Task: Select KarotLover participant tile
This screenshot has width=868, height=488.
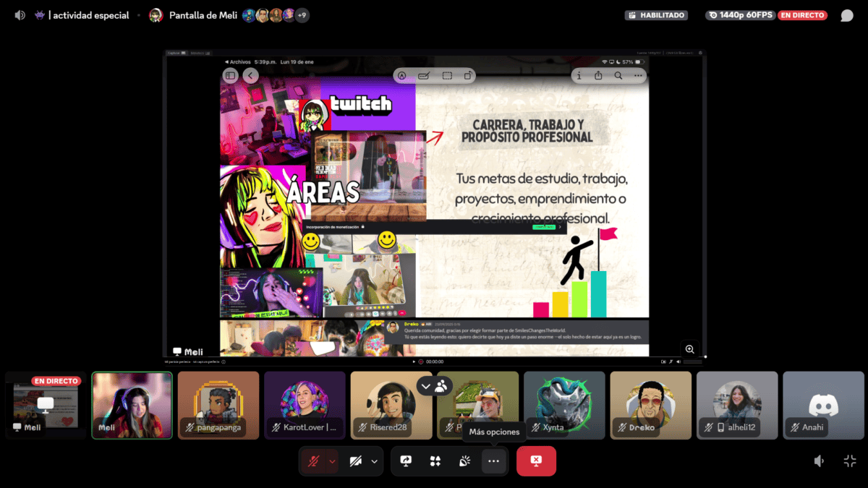Action: [305, 406]
